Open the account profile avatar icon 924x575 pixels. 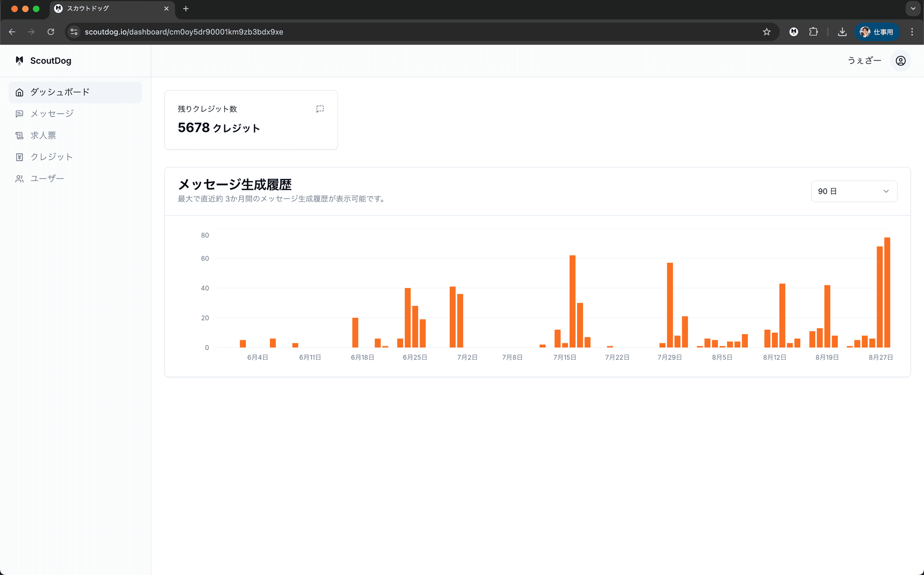pyautogui.click(x=900, y=61)
